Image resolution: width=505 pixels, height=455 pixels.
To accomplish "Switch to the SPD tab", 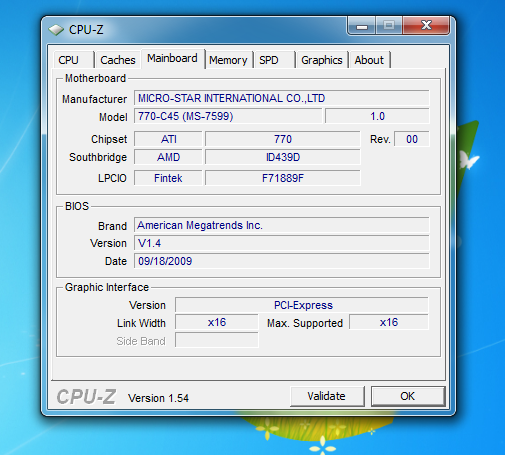I will (275, 60).
